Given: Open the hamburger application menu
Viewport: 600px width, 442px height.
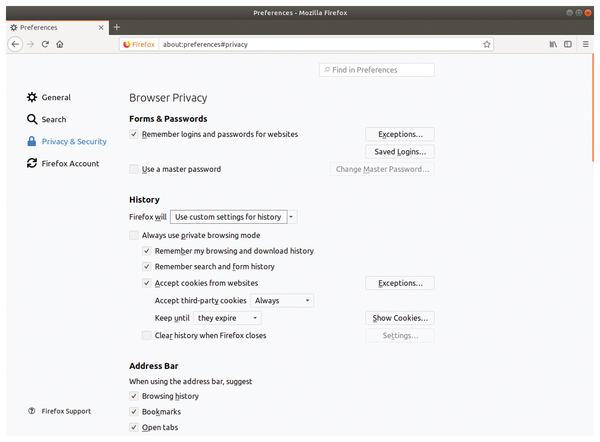Looking at the screenshot, I should (x=585, y=44).
